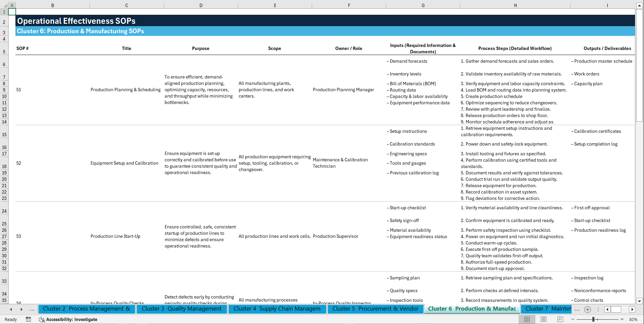
Task: Open the Cluster 7 Maintenance sheet tab
Action: pyautogui.click(x=547, y=309)
